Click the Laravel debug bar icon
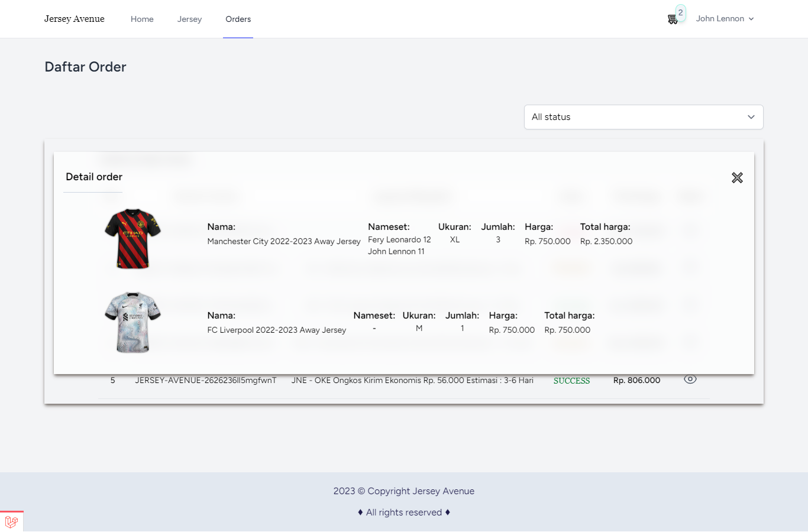808x532 pixels. 11,522
